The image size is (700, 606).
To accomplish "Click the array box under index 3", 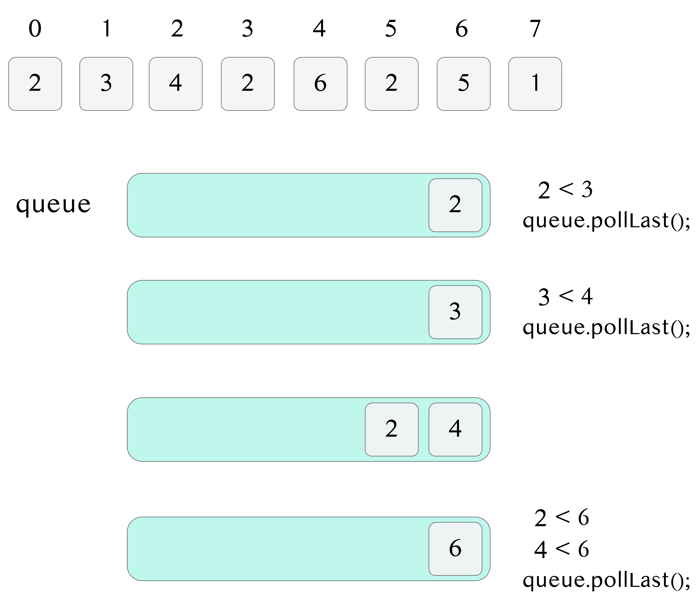I will [x=248, y=83].
